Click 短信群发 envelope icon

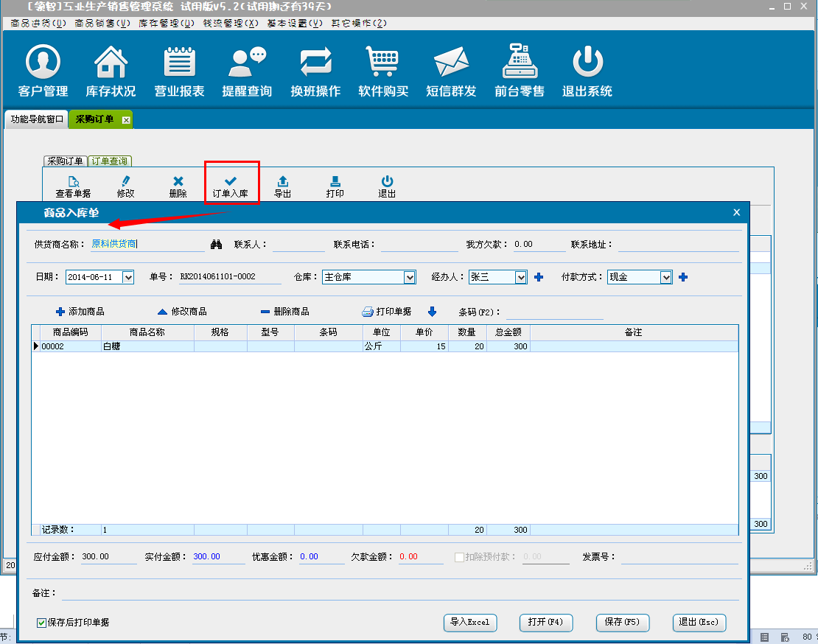[451, 63]
